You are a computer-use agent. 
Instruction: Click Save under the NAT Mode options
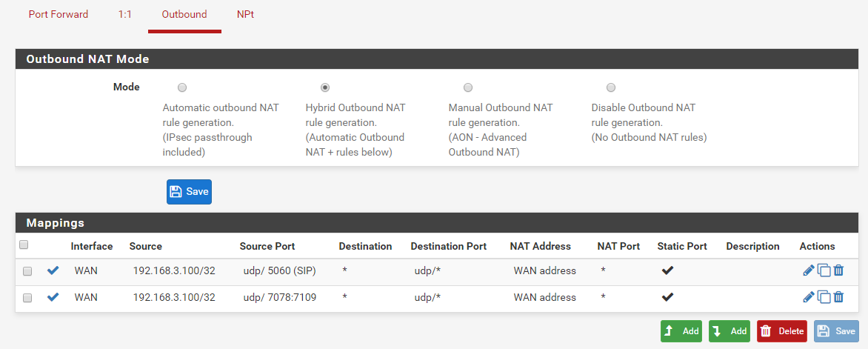(189, 191)
